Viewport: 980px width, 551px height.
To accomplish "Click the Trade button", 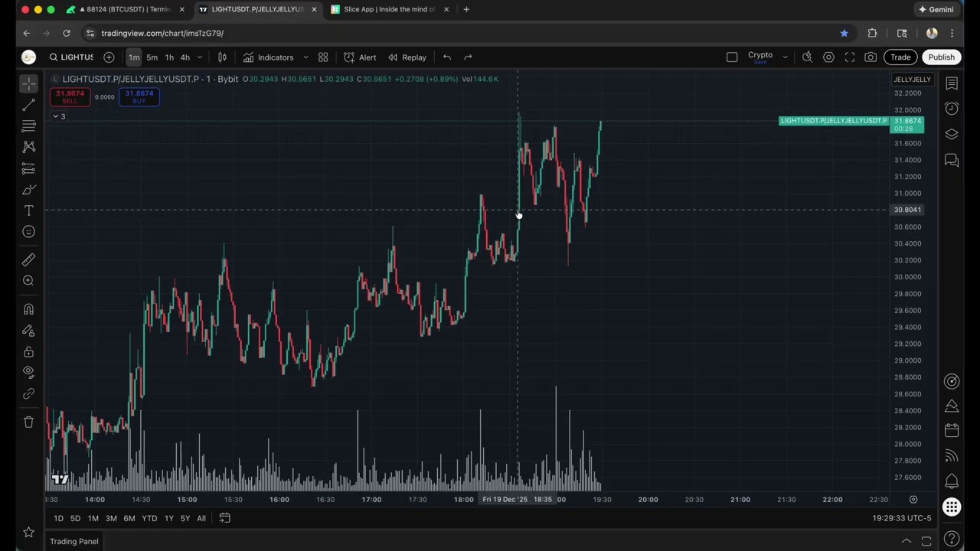I will click(900, 57).
